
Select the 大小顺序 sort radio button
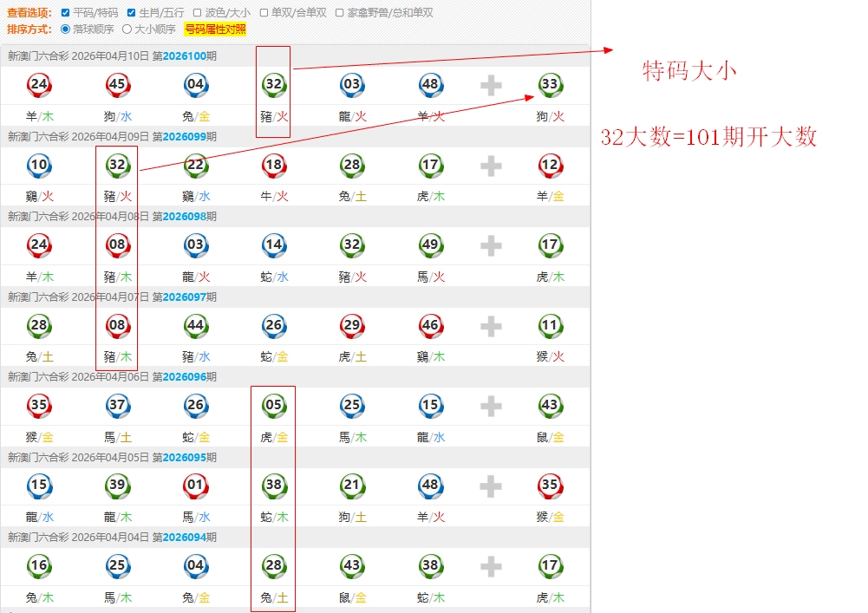click(x=127, y=29)
